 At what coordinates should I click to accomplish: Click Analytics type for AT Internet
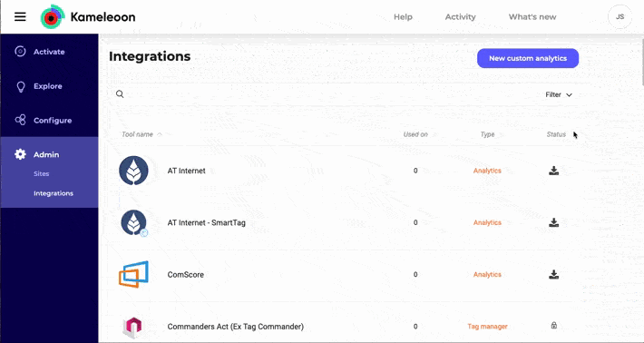pos(487,171)
